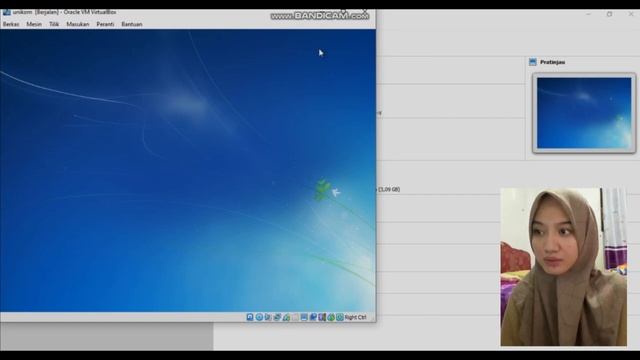The height and width of the screenshot is (360, 640).
Task: Click the display settings status icon
Action: coord(304,317)
